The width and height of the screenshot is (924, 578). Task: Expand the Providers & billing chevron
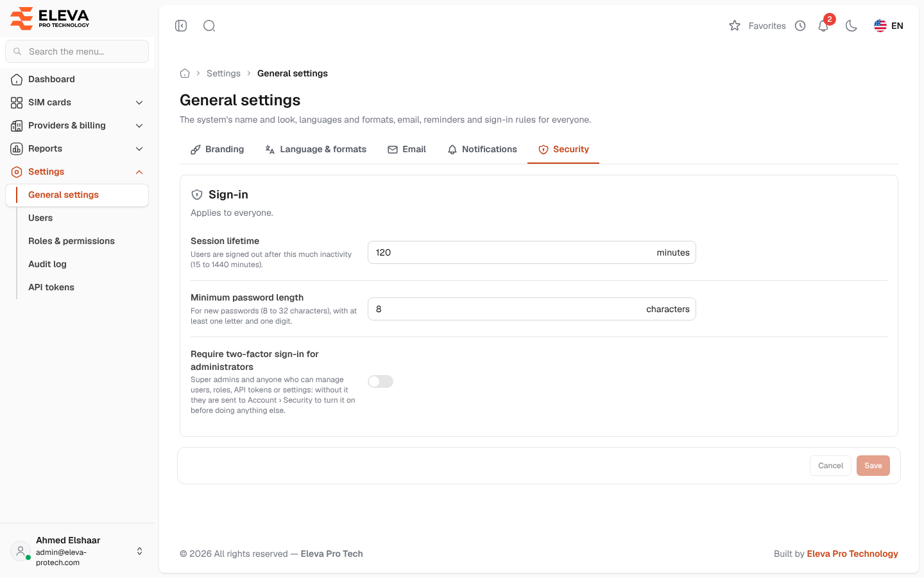coord(139,126)
